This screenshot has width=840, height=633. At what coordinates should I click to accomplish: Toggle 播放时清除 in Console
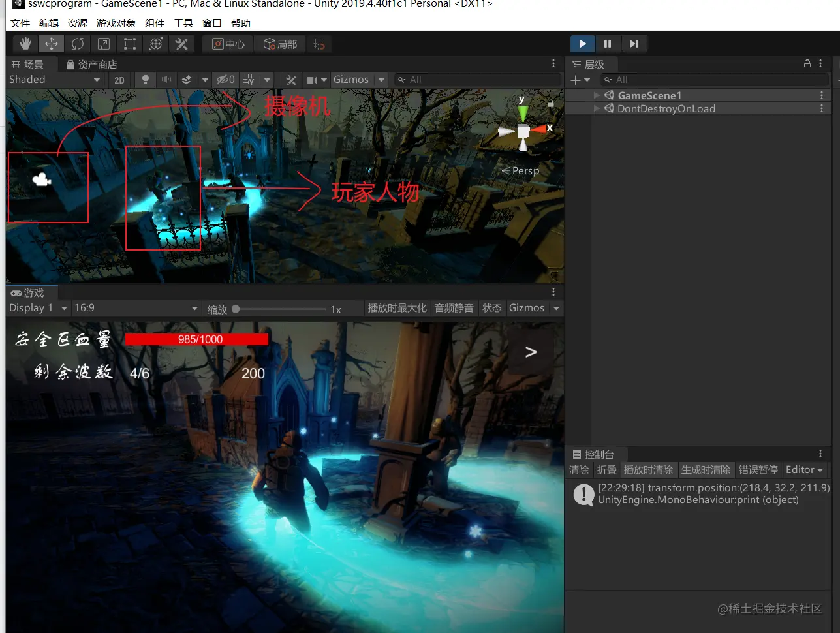click(648, 470)
